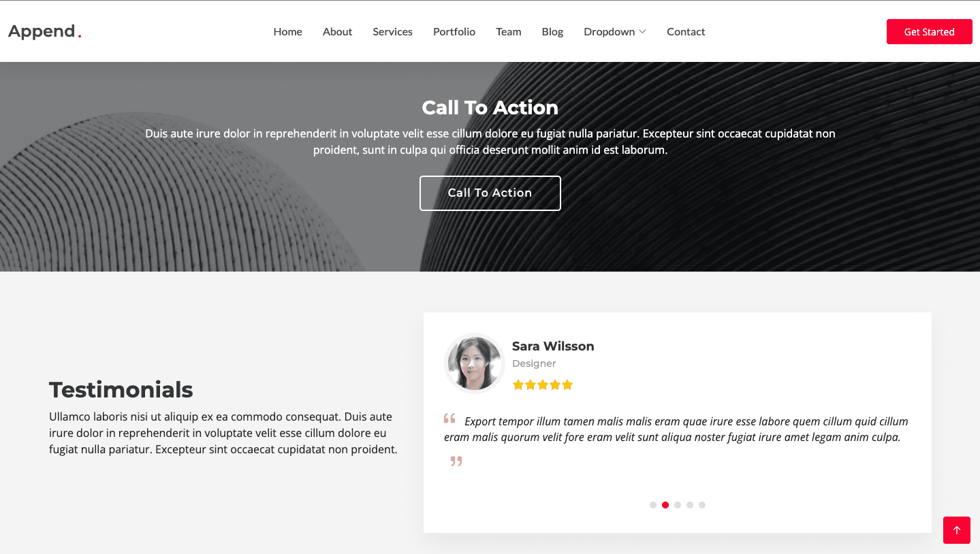The width and height of the screenshot is (980, 554).
Task: Click the opening quotation mark icon
Action: pos(449,419)
